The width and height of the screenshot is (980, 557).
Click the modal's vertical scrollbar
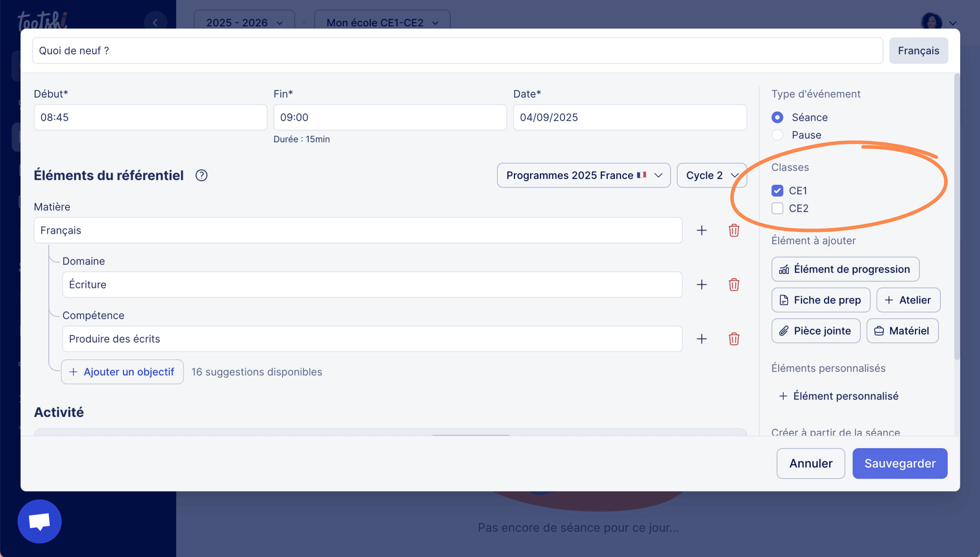tap(957, 217)
